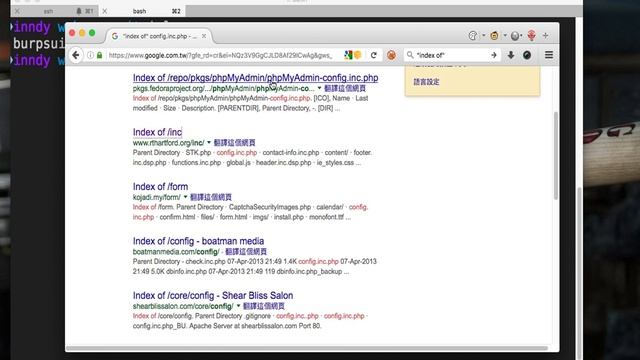Click 語言設定 in the yellow panel
Viewport: 640px width, 360px height.
pos(426,82)
